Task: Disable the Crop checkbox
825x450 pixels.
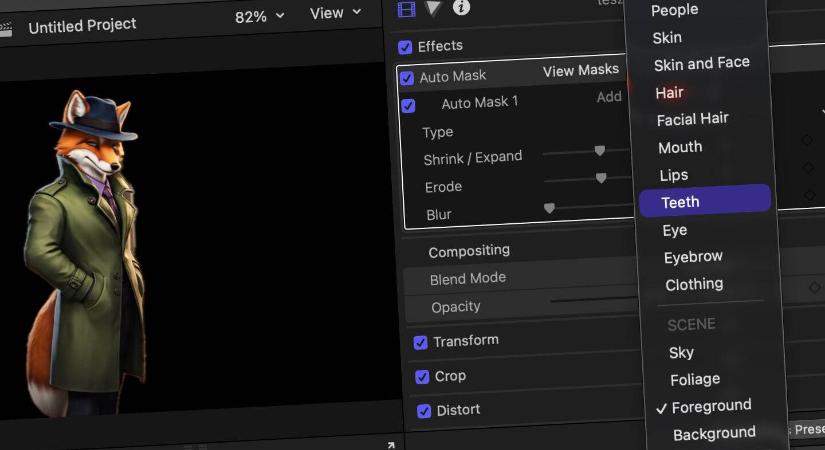Action: tap(422, 377)
